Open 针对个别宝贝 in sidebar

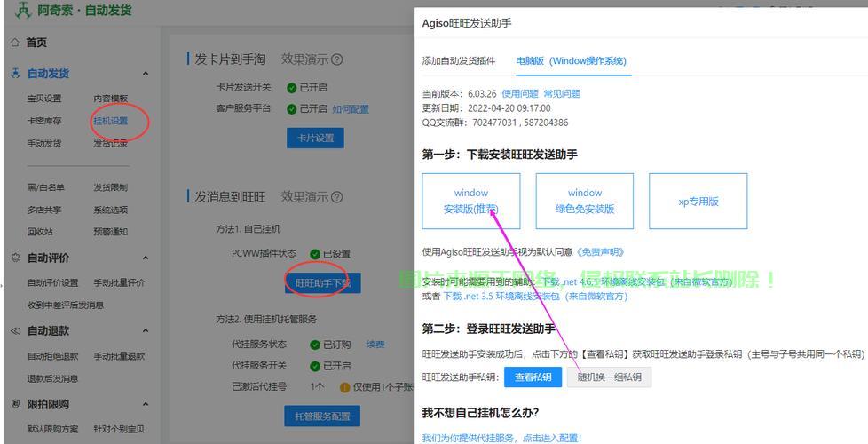click(x=119, y=430)
